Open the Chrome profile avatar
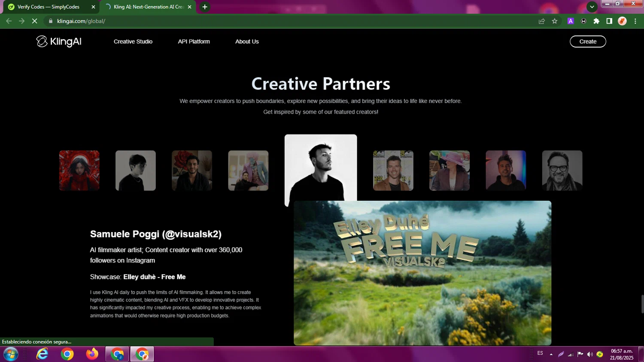The height and width of the screenshot is (362, 644). pyautogui.click(x=622, y=21)
